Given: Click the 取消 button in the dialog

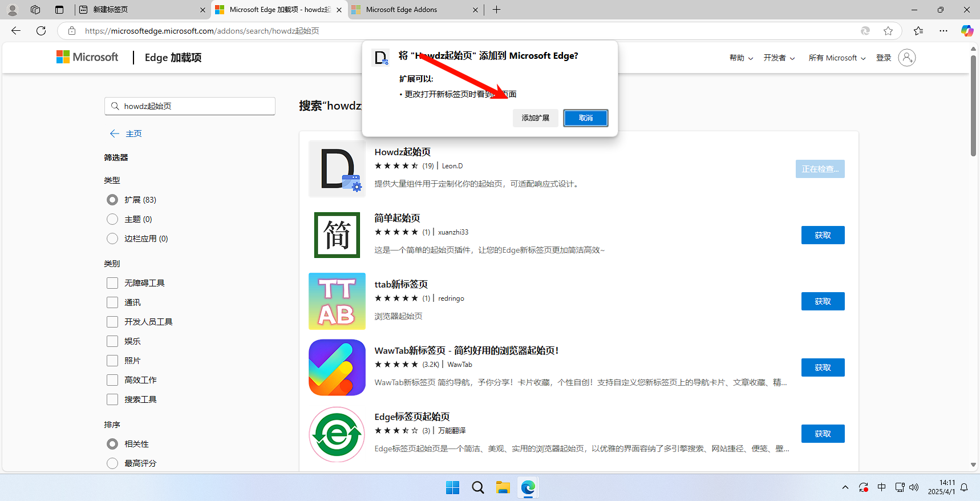Looking at the screenshot, I should [x=586, y=118].
